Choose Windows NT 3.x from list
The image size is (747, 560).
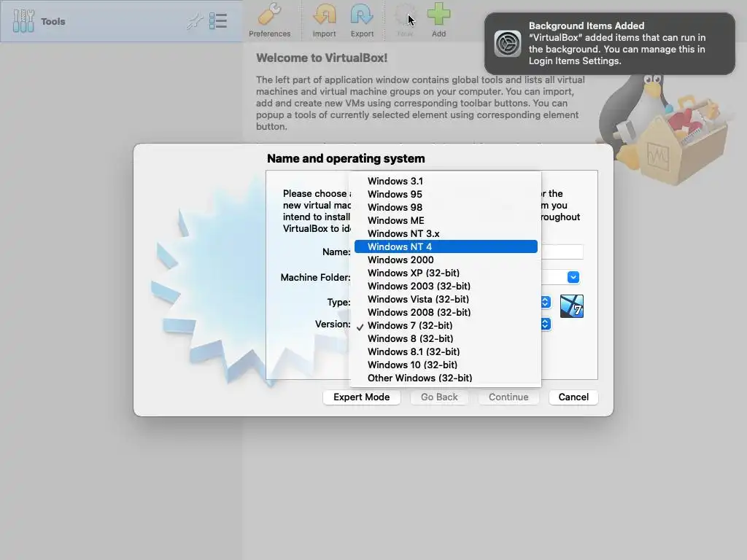click(446, 233)
